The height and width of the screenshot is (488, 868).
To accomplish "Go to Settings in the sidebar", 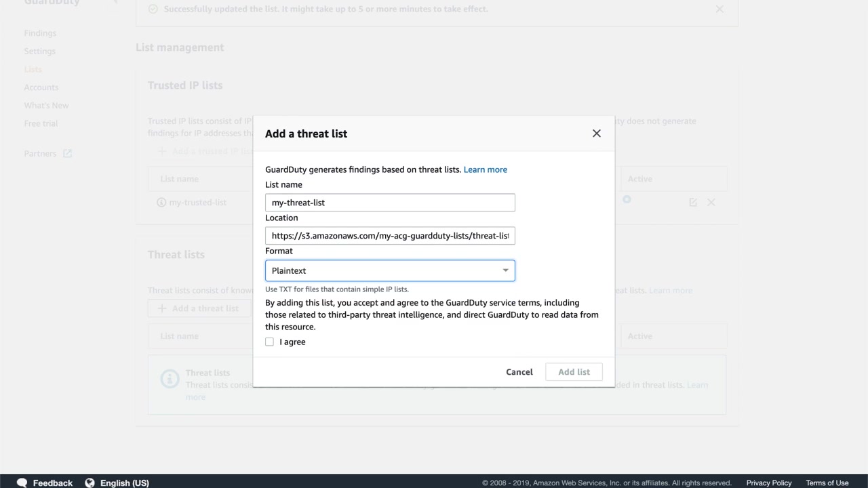I will click(x=40, y=51).
